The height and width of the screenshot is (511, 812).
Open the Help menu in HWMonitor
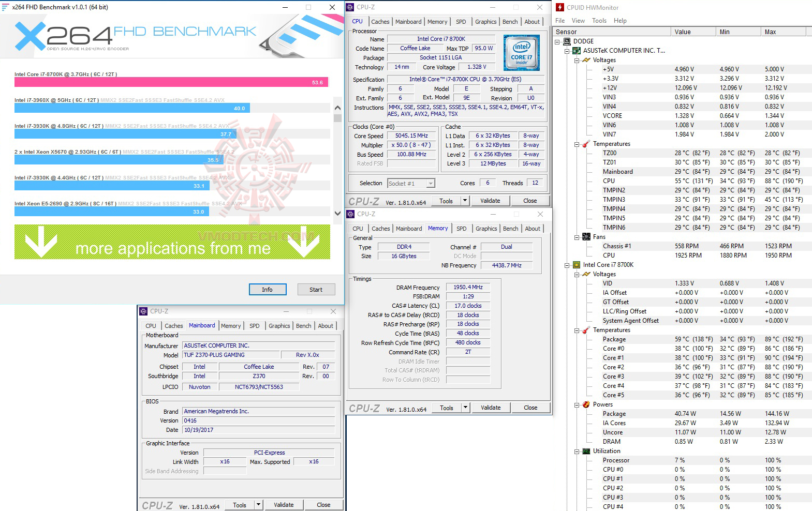[620, 21]
